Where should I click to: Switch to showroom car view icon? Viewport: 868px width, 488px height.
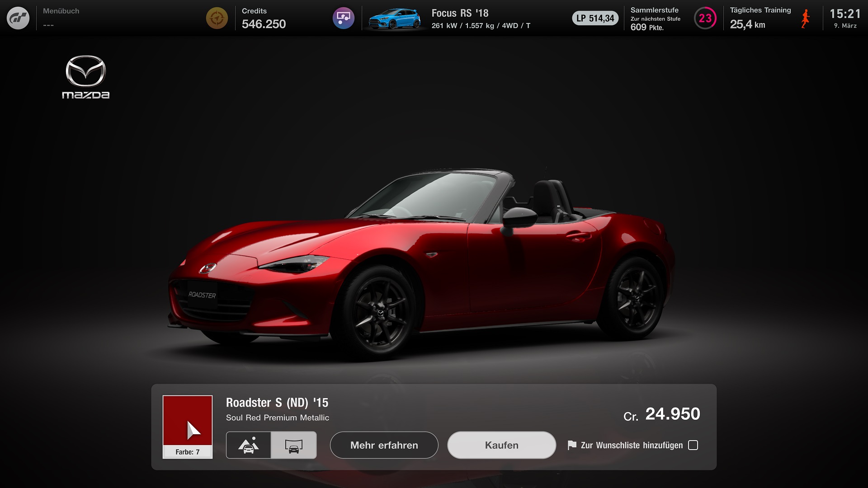294,446
